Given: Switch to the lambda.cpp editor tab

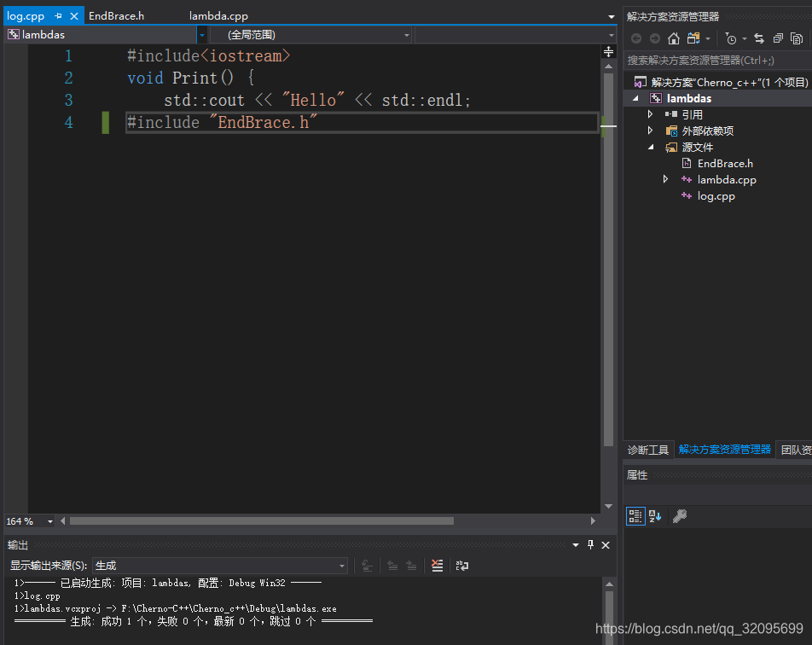Looking at the screenshot, I should click(x=218, y=16).
